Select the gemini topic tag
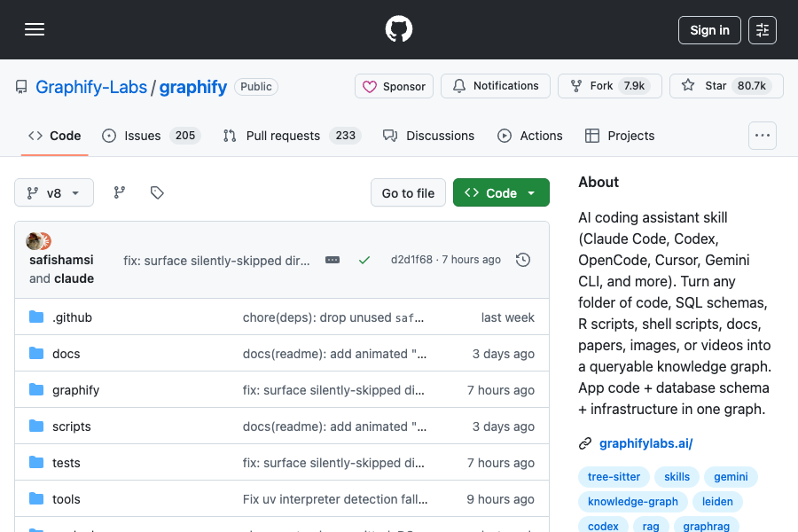 pos(731,477)
